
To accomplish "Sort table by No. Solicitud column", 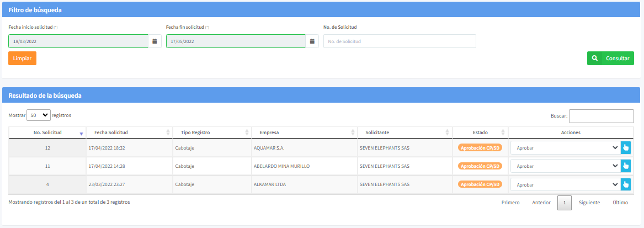I will point(47,132).
